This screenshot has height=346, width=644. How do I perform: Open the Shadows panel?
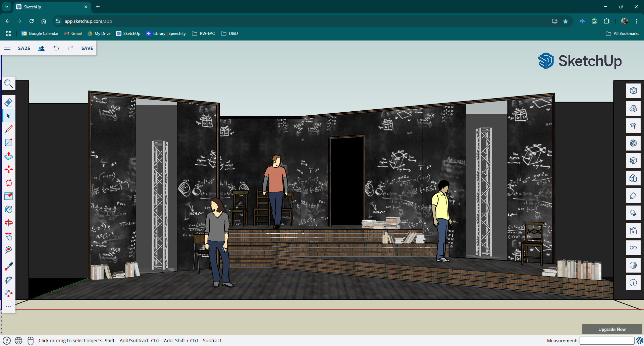(633, 213)
